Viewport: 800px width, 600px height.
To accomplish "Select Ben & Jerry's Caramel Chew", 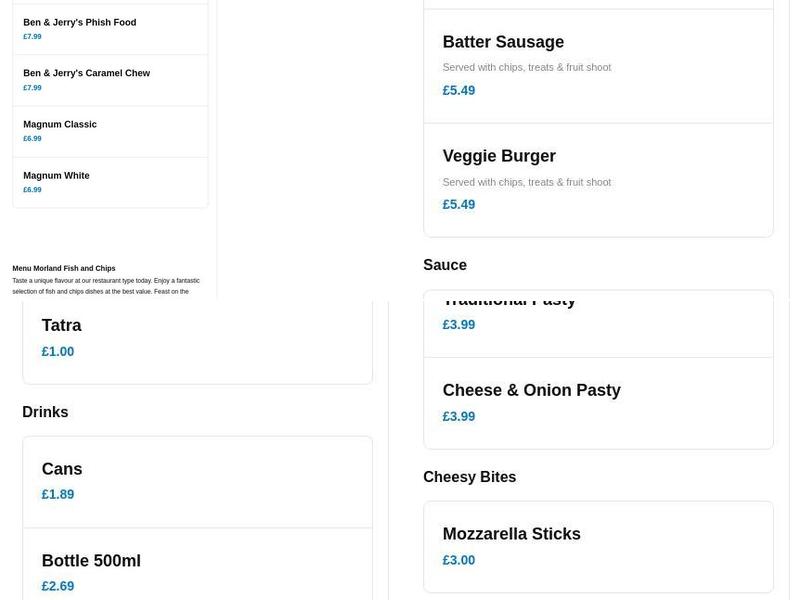I will pos(85,73).
